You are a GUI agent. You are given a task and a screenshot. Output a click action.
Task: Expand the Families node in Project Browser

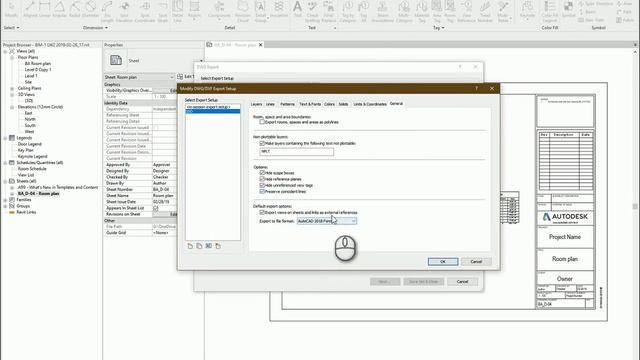coord(5,200)
